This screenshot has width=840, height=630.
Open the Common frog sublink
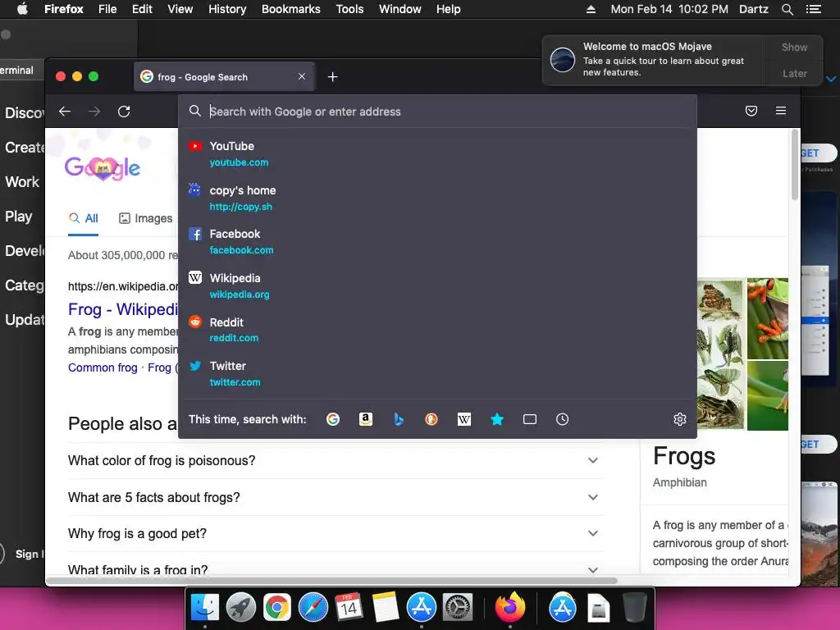pyautogui.click(x=103, y=367)
